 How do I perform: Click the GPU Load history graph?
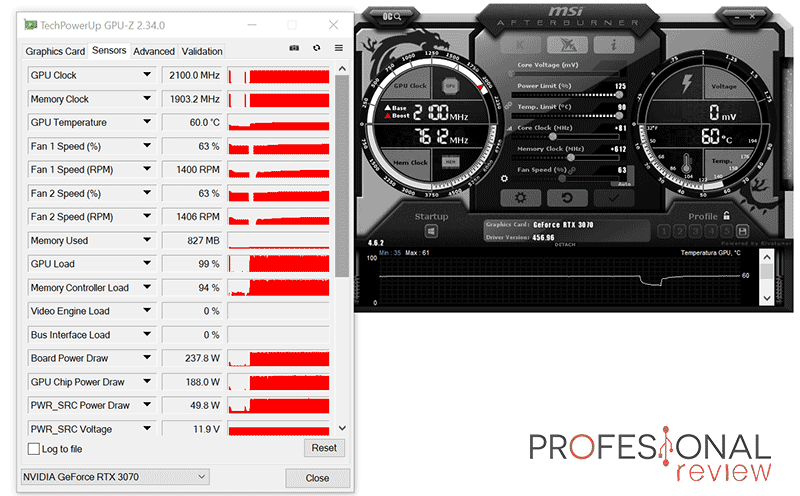click(x=279, y=264)
